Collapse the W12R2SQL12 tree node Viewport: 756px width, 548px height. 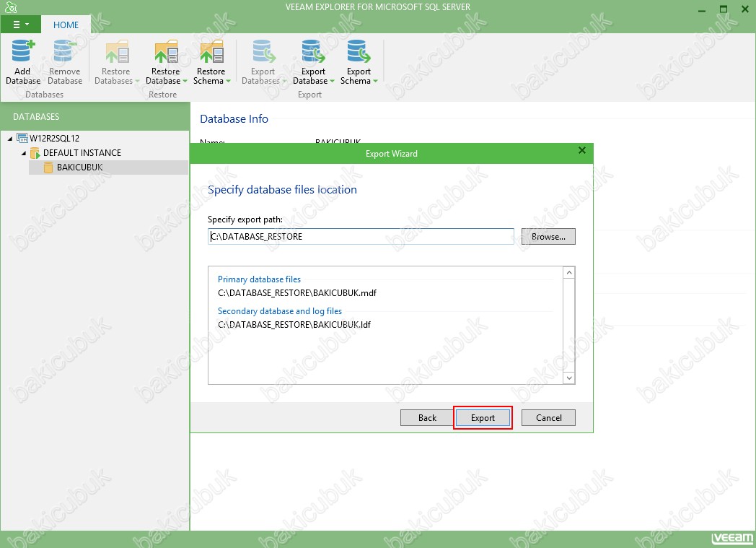[10, 139]
